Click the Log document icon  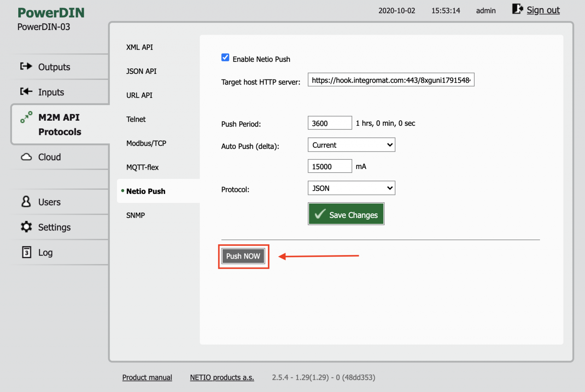pyautogui.click(x=27, y=252)
